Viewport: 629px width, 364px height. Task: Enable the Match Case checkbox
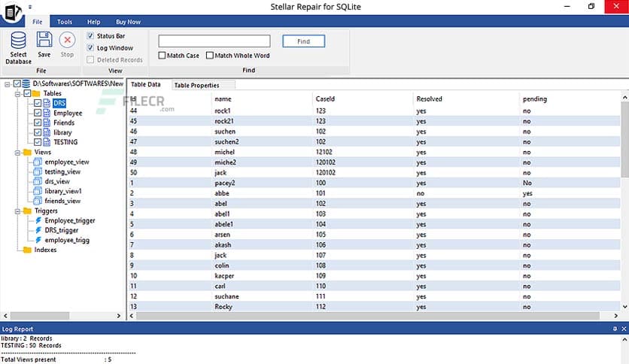(x=162, y=56)
